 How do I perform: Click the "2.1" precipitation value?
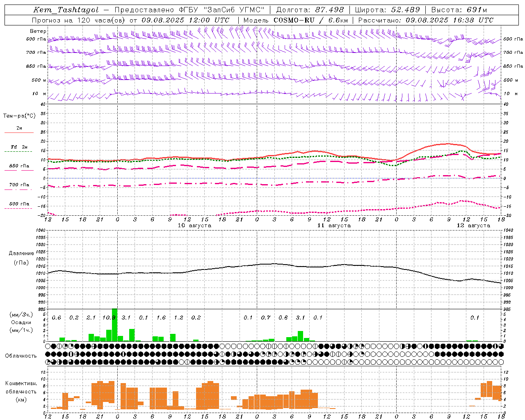click(x=91, y=318)
